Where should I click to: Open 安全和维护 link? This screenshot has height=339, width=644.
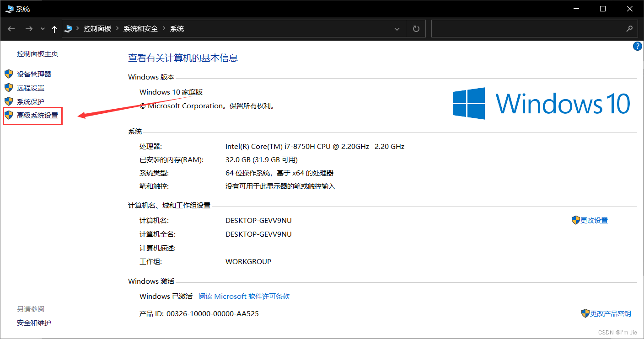[x=34, y=323]
